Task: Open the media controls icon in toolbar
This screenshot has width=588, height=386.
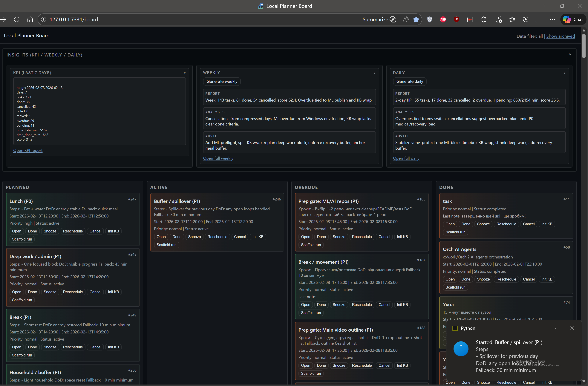Action: (499, 19)
